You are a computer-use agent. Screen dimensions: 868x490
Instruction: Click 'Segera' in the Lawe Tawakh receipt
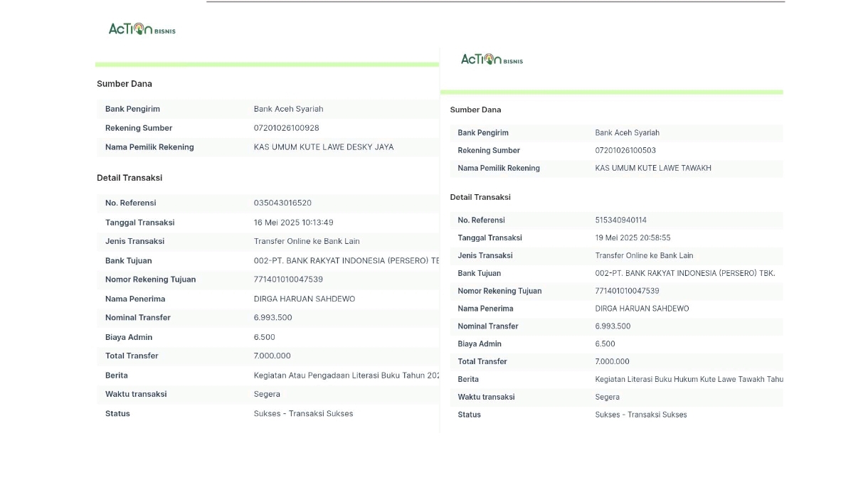tap(608, 398)
